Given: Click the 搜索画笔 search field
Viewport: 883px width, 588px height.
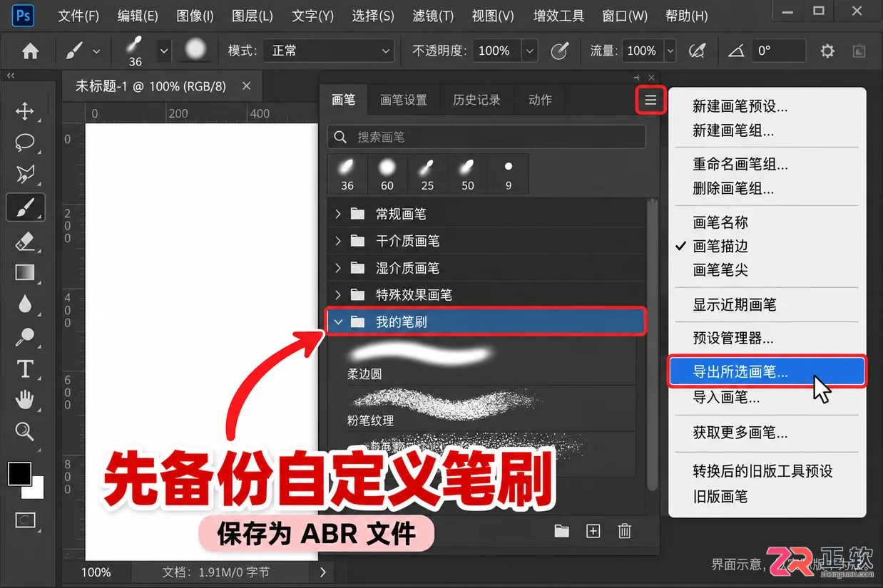Looking at the screenshot, I should pos(486,137).
